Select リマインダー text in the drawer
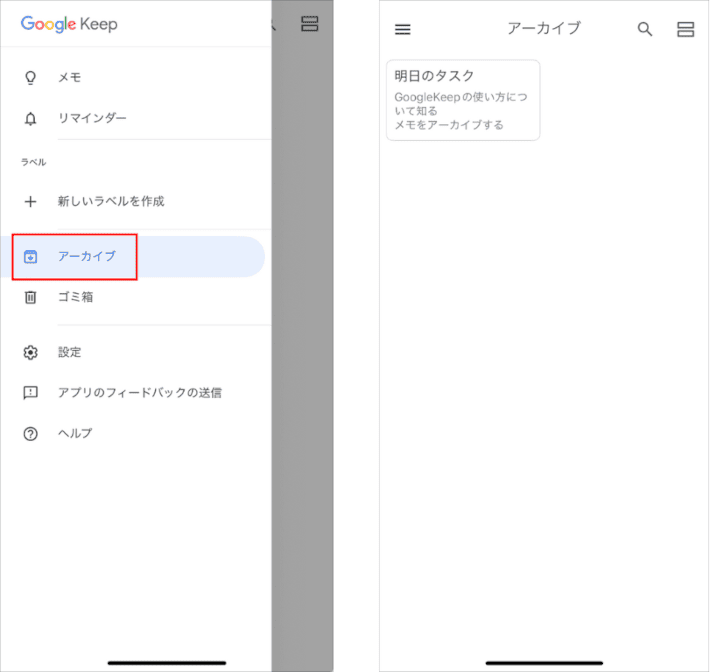 92,118
